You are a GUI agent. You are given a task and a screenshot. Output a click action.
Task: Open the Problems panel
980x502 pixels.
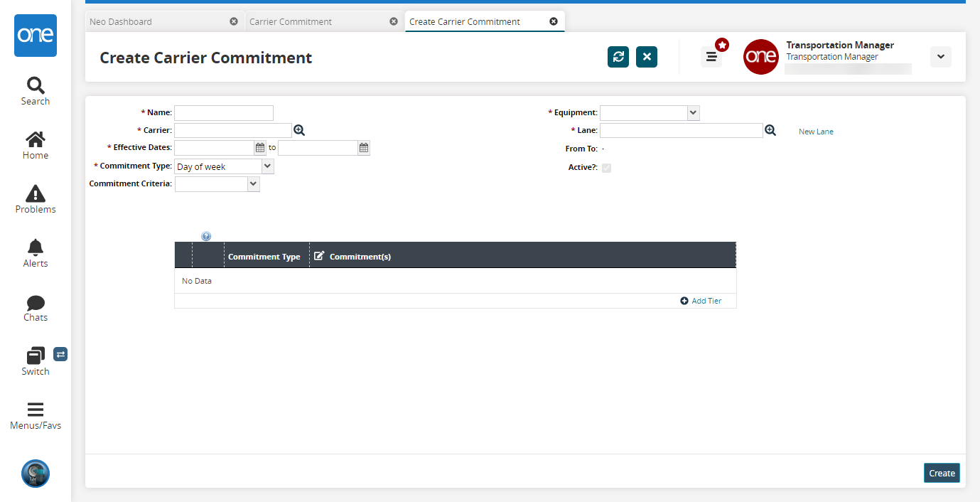click(36, 200)
